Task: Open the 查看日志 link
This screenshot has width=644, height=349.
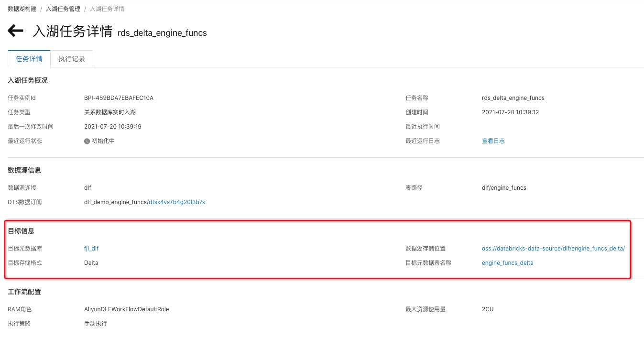Action: 493,141
